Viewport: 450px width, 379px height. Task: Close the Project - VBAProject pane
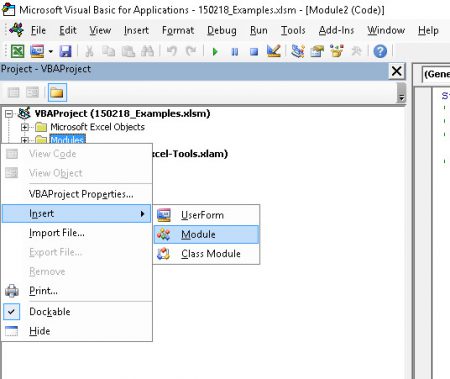click(396, 71)
